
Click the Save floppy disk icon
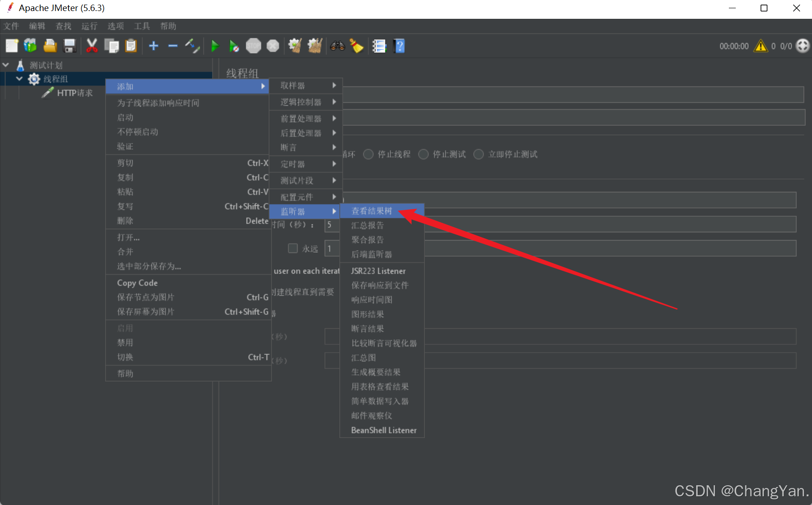69,46
